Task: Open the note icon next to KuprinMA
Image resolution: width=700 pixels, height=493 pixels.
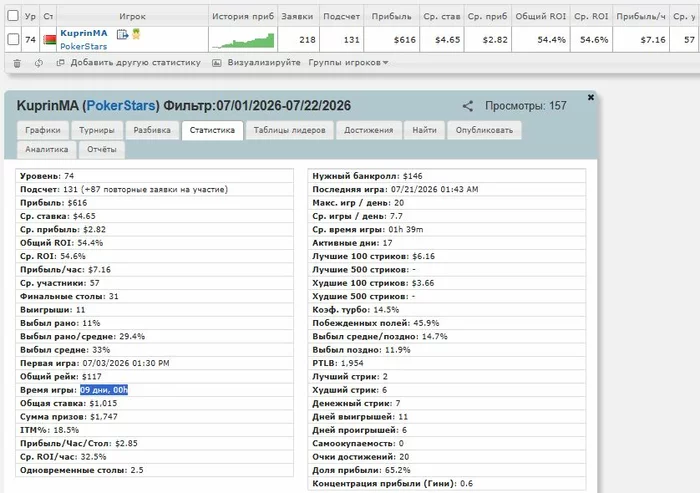Action: pyautogui.click(x=122, y=34)
